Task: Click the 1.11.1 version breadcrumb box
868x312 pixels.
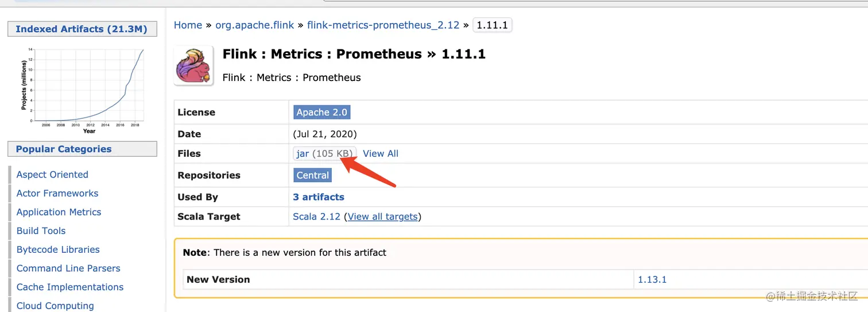Action: (492, 25)
